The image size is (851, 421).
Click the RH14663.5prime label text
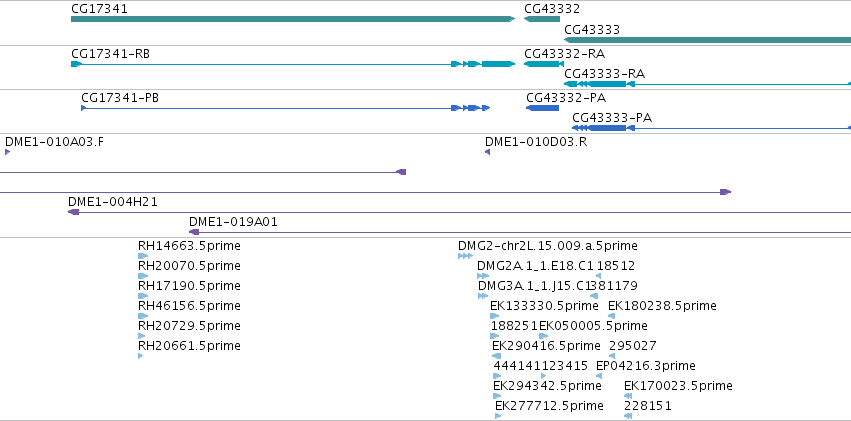[189, 246]
